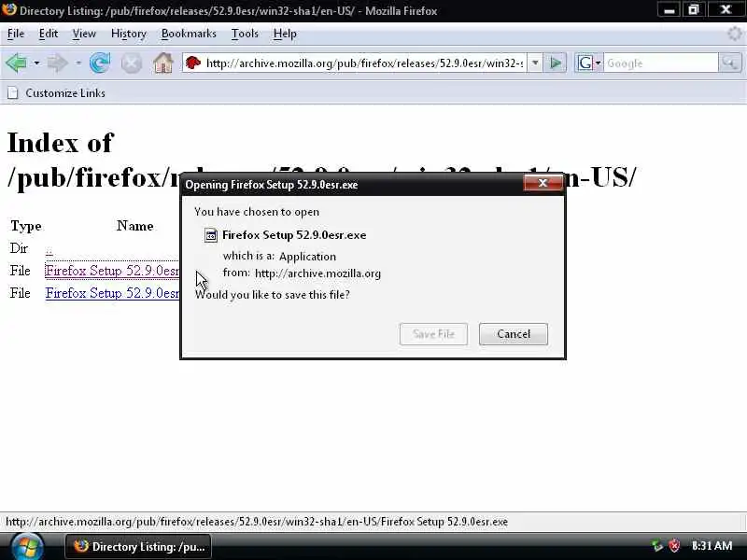Click the Directory Listing taskbar button
Viewport: 747px width, 560px height.
[x=138, y=547]
